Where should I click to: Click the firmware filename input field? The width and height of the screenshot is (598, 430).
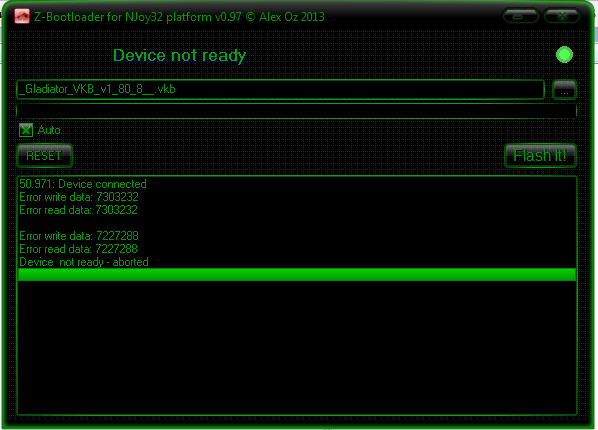(280, 90)
